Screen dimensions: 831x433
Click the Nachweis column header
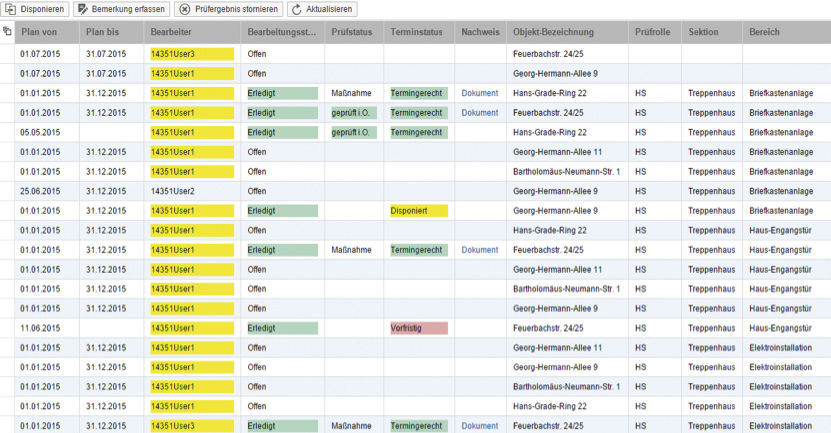point(480,33)
